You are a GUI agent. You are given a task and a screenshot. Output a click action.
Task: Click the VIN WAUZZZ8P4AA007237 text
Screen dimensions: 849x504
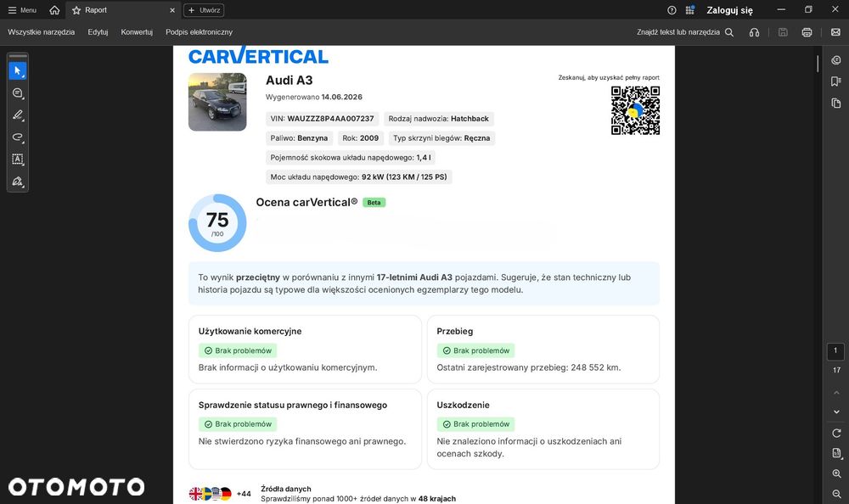tap(322, 119)
